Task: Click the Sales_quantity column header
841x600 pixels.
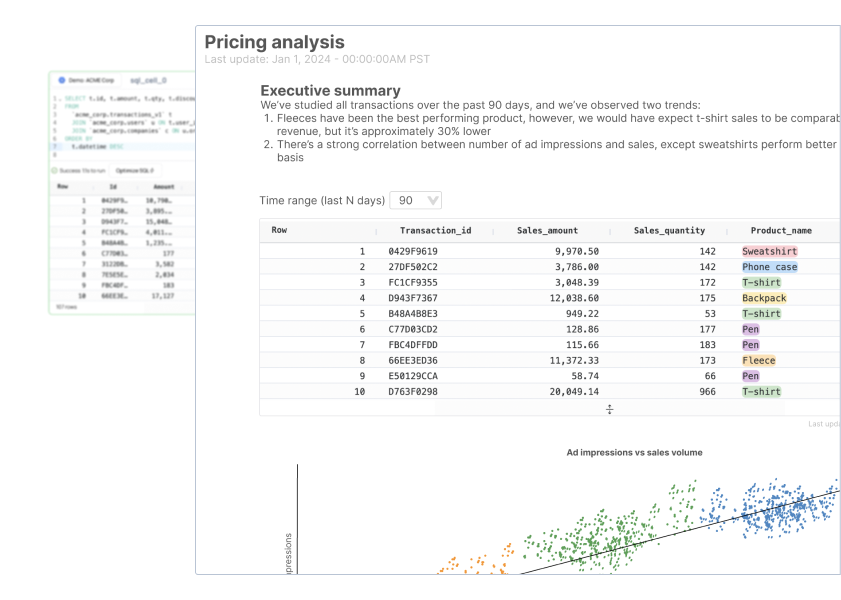Action: [x=669, y=230]
